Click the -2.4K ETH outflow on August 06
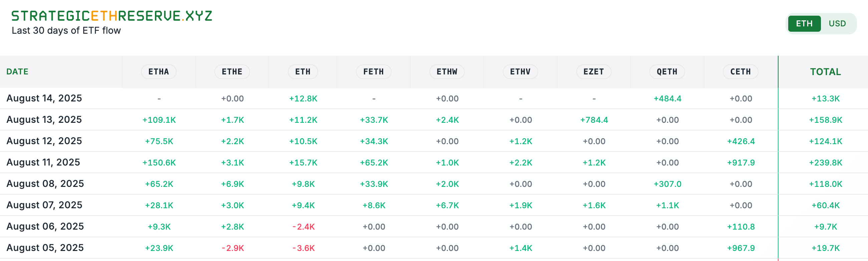This screenshot has width=868, height=261. tap(303, 227)
